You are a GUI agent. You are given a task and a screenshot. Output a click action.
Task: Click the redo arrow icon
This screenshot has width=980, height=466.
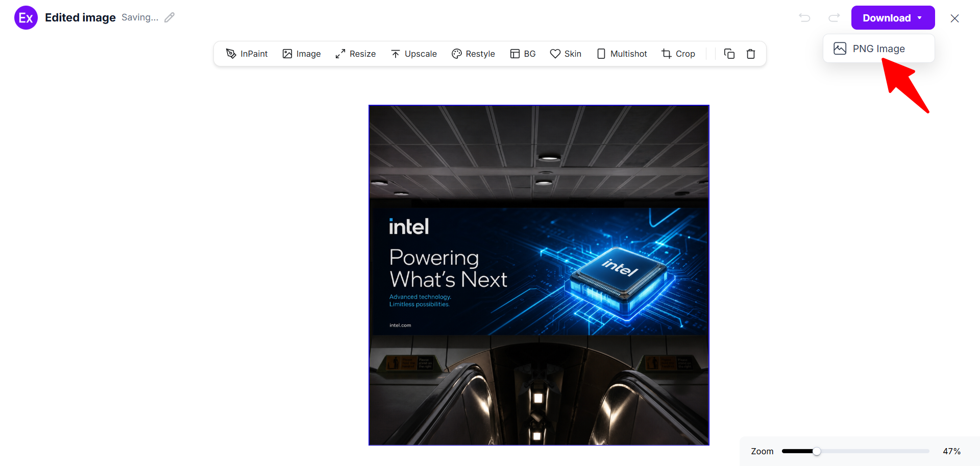834,18
